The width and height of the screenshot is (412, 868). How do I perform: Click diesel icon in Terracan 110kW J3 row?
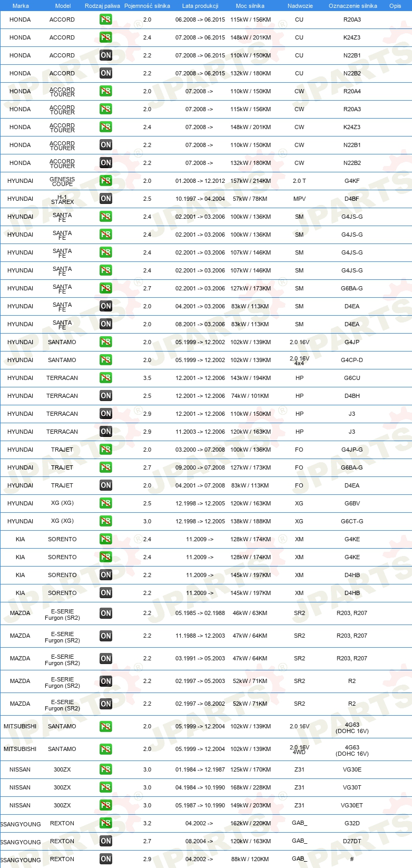click(105, 414)
